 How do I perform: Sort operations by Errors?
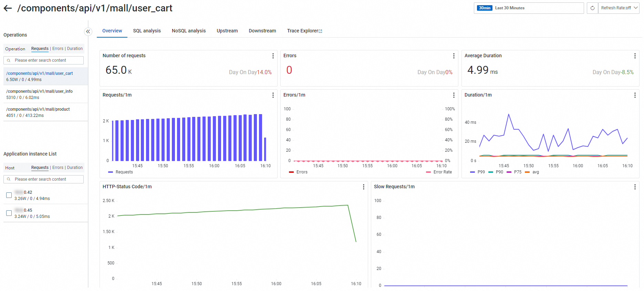point(58,49)
